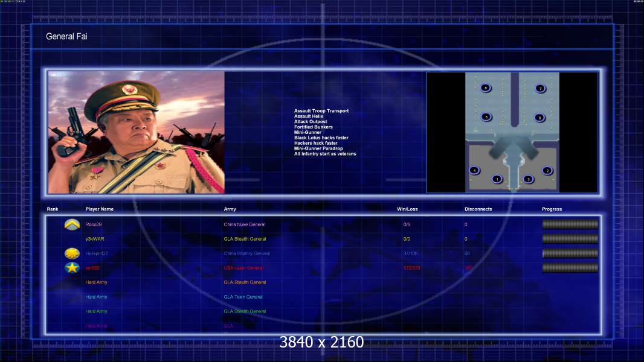644x362 pixels.
Task: Click the Black Lotus hacks faster line
Action: click(x=321, y=138)
